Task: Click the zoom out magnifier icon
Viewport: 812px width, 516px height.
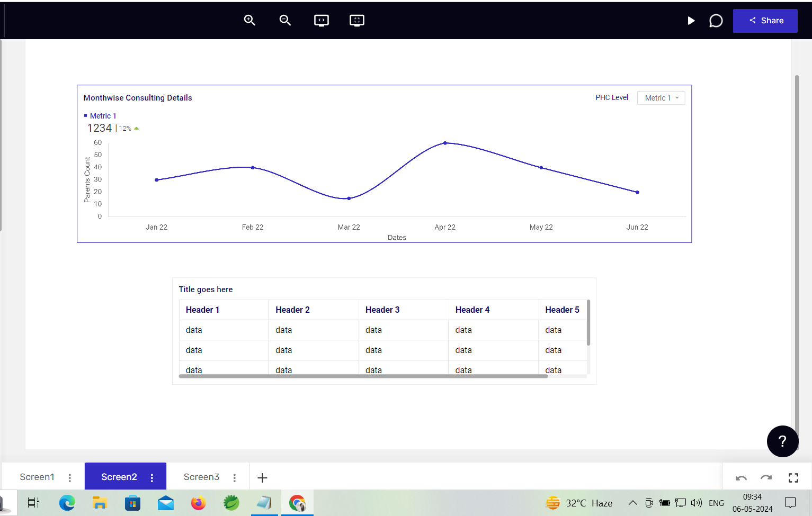Action: click(285, 20)
